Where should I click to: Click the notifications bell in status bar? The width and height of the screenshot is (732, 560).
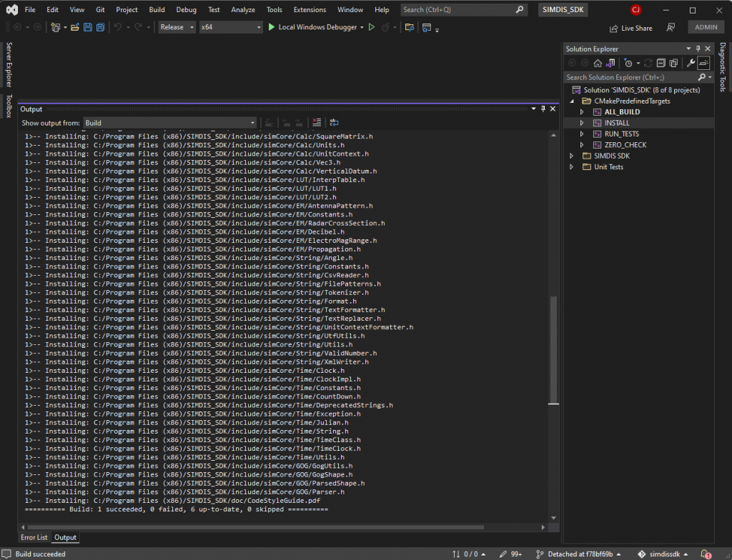click(706, 554)
